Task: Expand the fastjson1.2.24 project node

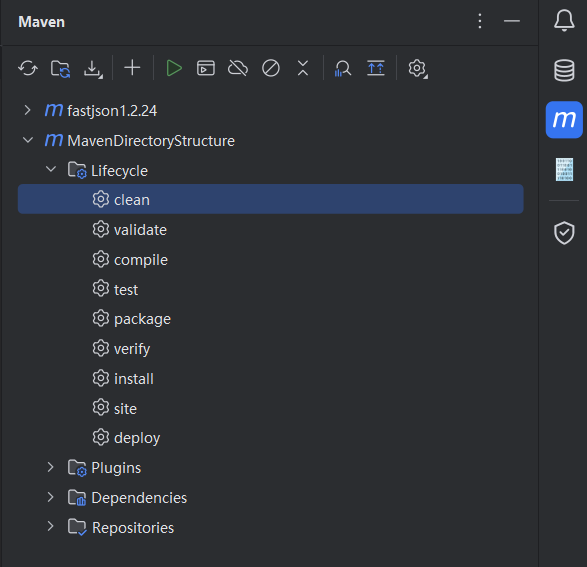Action: (x=27, y=110)
